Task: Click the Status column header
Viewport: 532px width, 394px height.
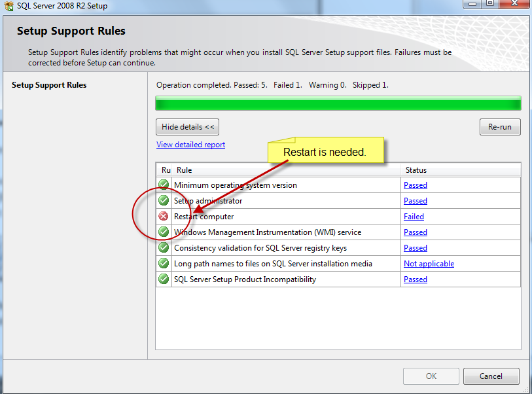Action: (461, 170)
